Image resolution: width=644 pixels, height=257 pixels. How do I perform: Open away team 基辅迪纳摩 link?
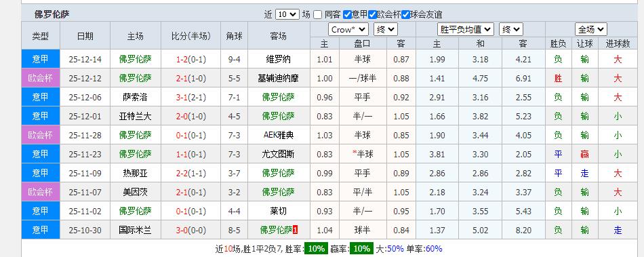click(279, 79)
